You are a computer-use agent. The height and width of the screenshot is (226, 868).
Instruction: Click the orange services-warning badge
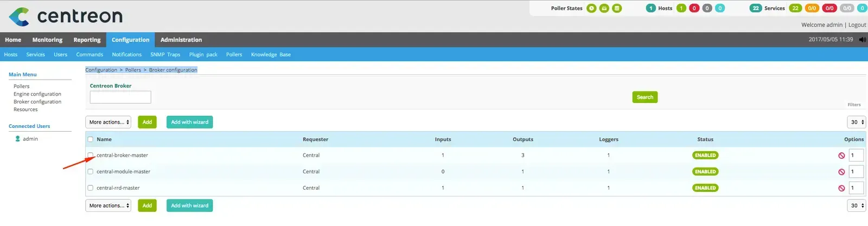pyautogui.click(x=812, y=8)
